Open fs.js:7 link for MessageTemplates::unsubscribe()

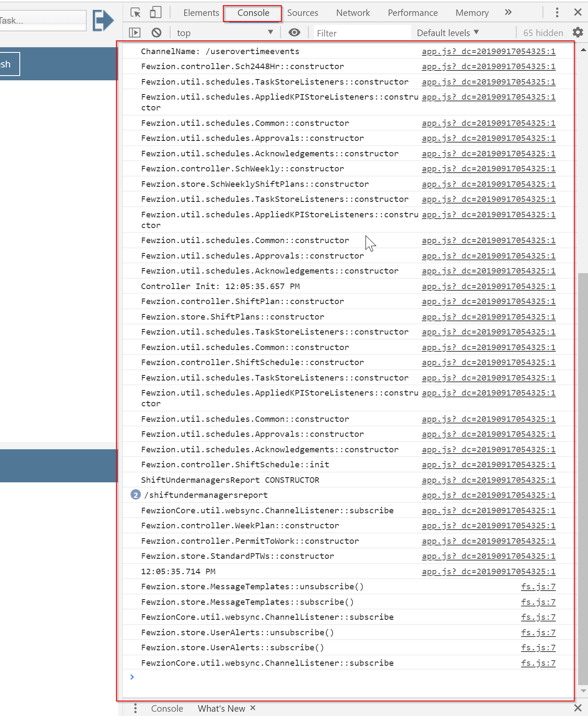(x=538, y=587)
